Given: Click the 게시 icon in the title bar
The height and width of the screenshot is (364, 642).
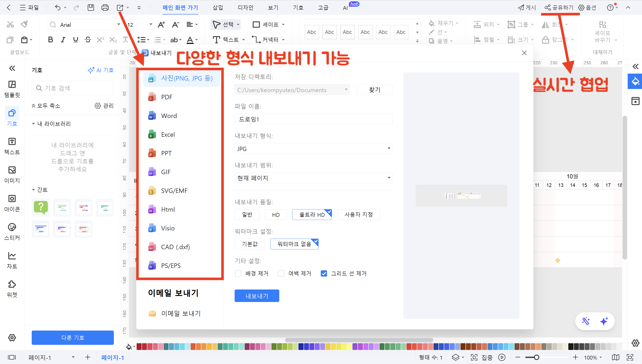Looking at the screenshot, I should (526, 7).
